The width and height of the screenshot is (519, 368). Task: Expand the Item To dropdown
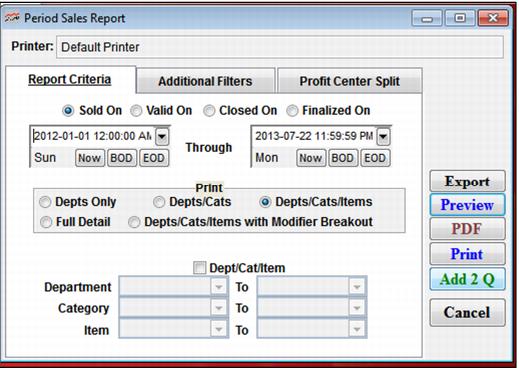tap(357, 330)
